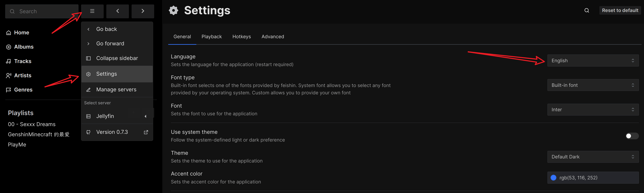
Task: Toggle the Use system theme switch
Action: click(x=632, y=136)
